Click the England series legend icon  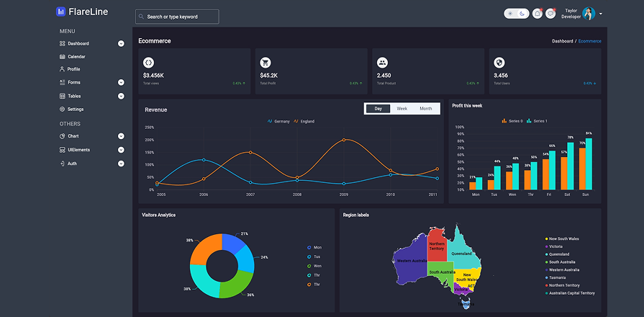point(296,121)
